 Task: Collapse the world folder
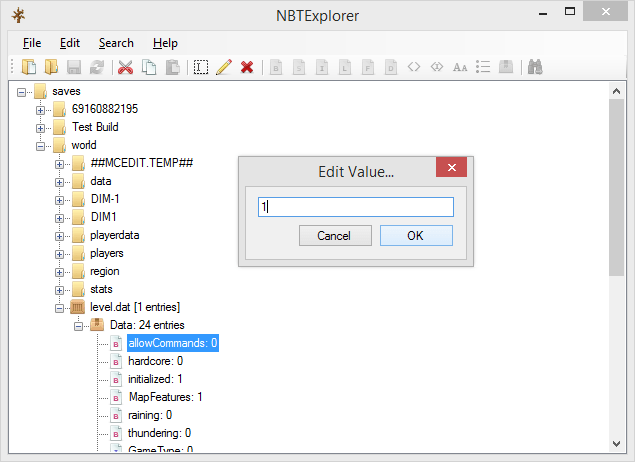[x=40, y=146]
